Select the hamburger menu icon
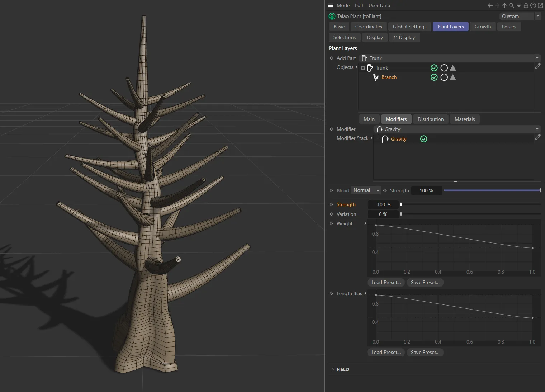The width and height of the screenshot is (545, 392). pos(330,5)
